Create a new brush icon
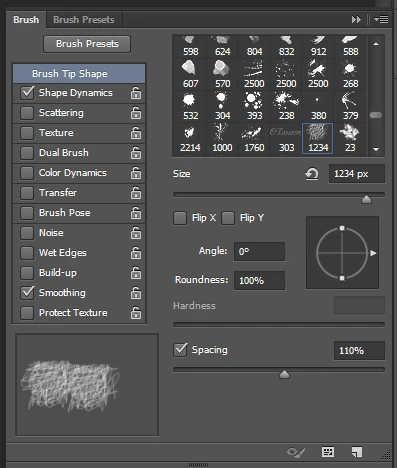 [357, 452]
